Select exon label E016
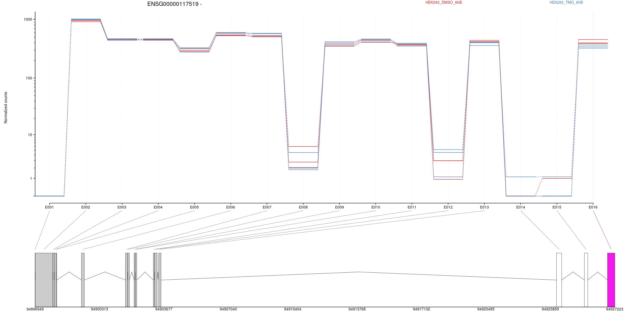Screen dimensions: 644x322 pyautogui.click(x=593, y=207)
